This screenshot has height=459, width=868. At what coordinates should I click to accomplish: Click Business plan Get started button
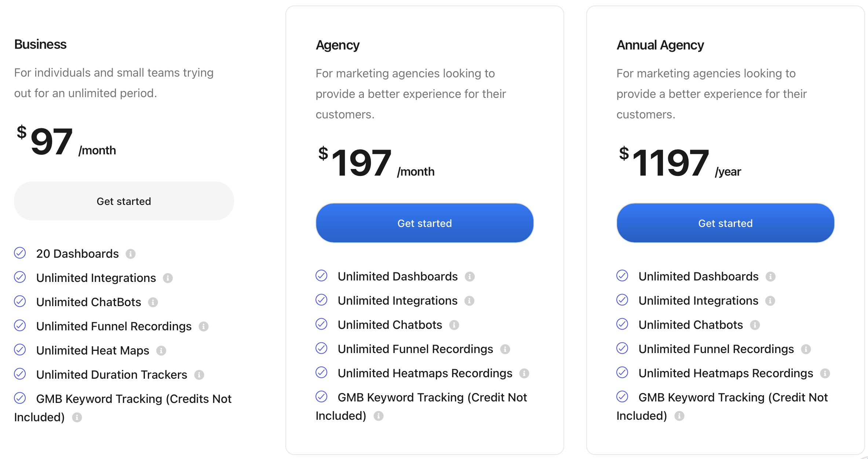coord(124,201)
